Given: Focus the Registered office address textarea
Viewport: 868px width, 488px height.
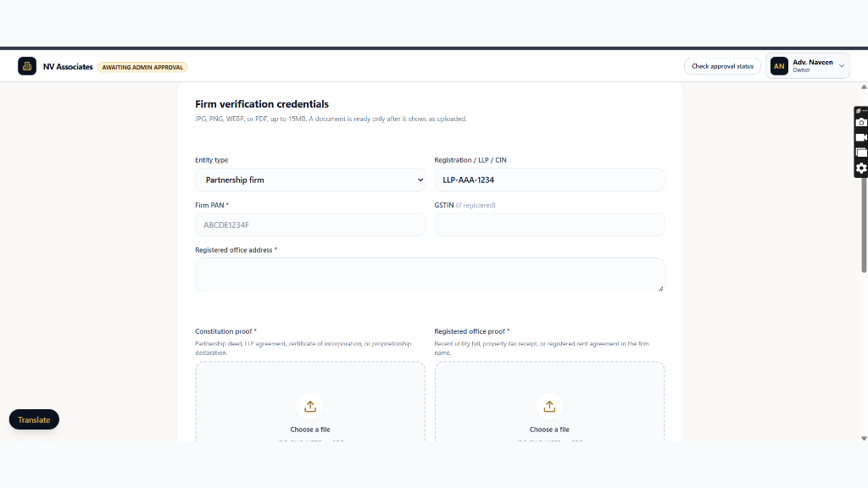Looking at the screenshot, I should [x=430, y=275].
